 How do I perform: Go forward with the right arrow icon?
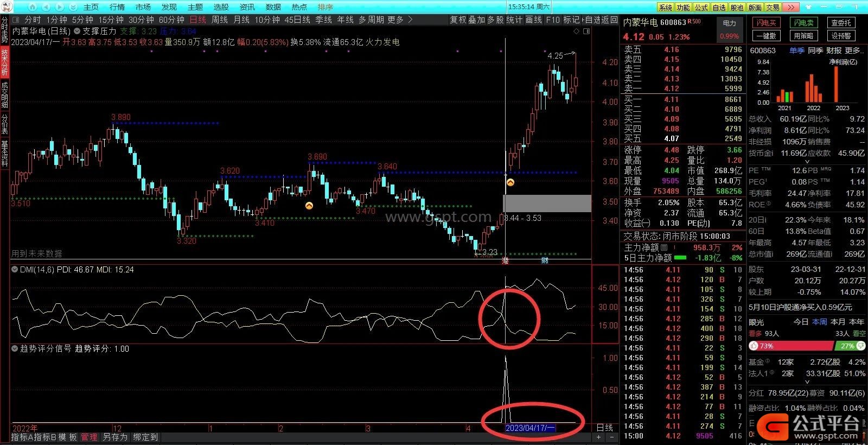[60, 7]
